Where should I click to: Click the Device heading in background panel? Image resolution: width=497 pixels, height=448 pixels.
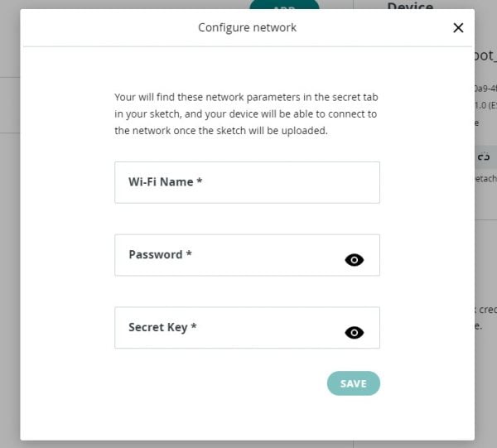coord(410,6)
